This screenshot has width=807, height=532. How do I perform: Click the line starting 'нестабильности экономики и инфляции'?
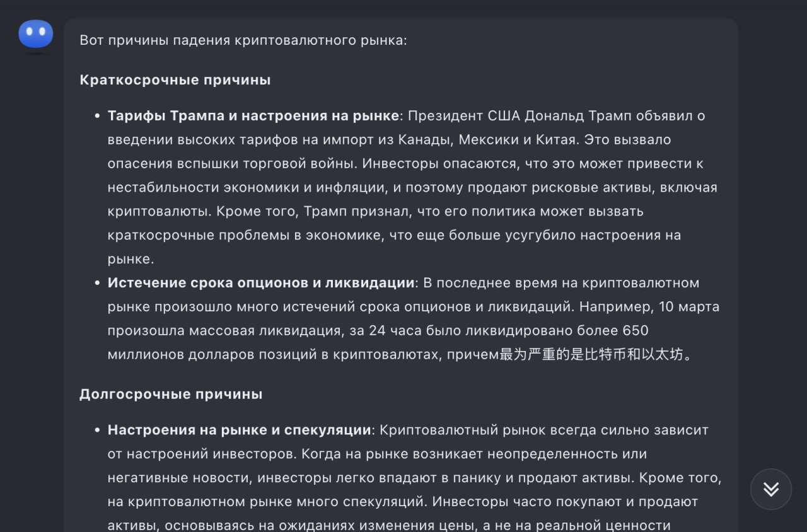tap(412, 187)
